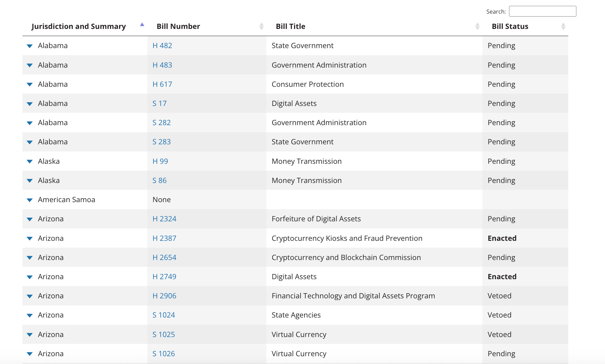Select 'Cryptocurrency and Blockchain Commission' cell

346,257
